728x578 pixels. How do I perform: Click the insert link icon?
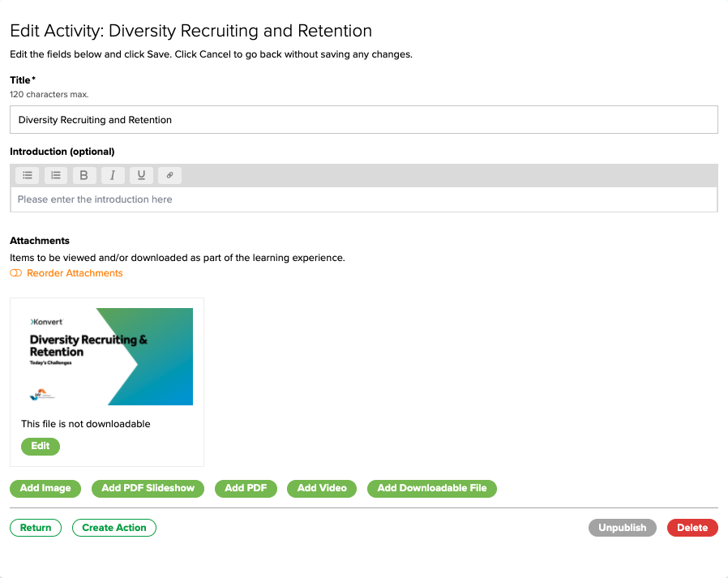(169, 175)
